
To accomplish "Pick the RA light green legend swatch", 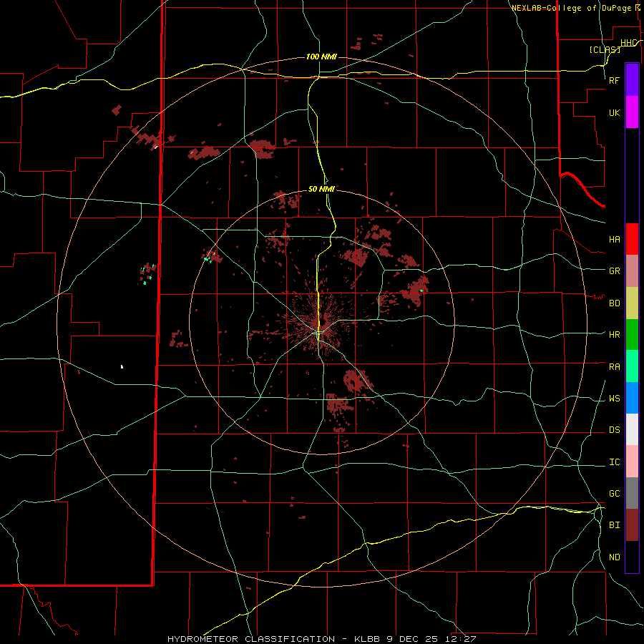I will tap(632, 366).
